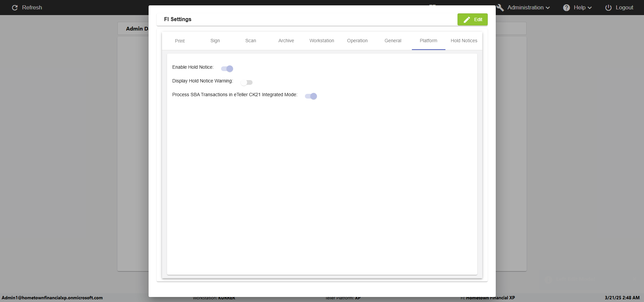Switch to the Sign tab
Screen dimensions: 644x302
(x=215, y=41)
